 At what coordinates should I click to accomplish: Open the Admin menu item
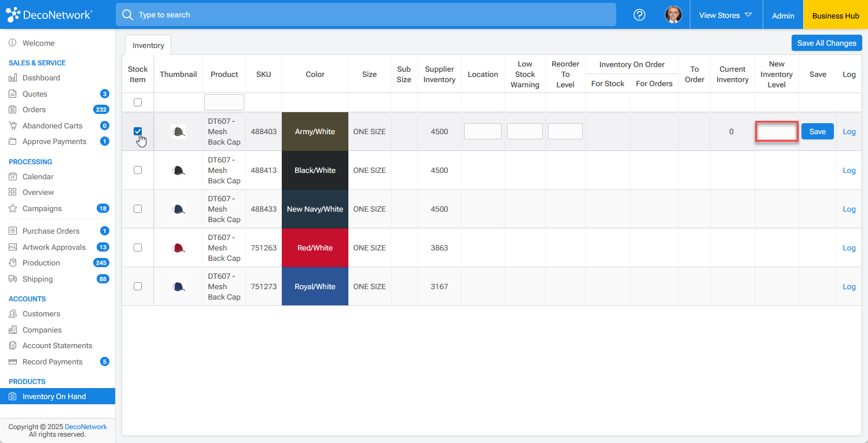pyautogui.click(x=783, y=16)
